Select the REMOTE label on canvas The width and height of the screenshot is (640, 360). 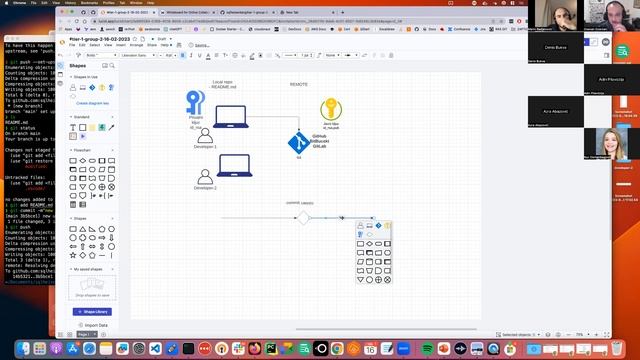coord(299,84)
